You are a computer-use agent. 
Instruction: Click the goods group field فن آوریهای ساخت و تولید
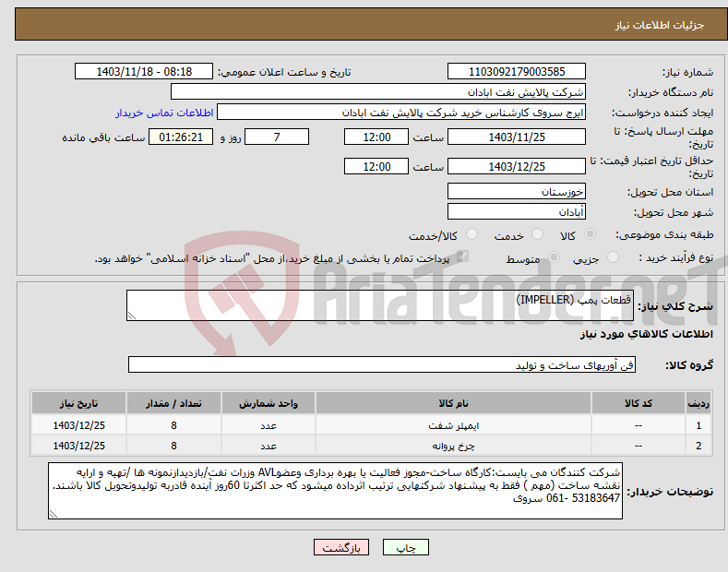coord(382,365)
